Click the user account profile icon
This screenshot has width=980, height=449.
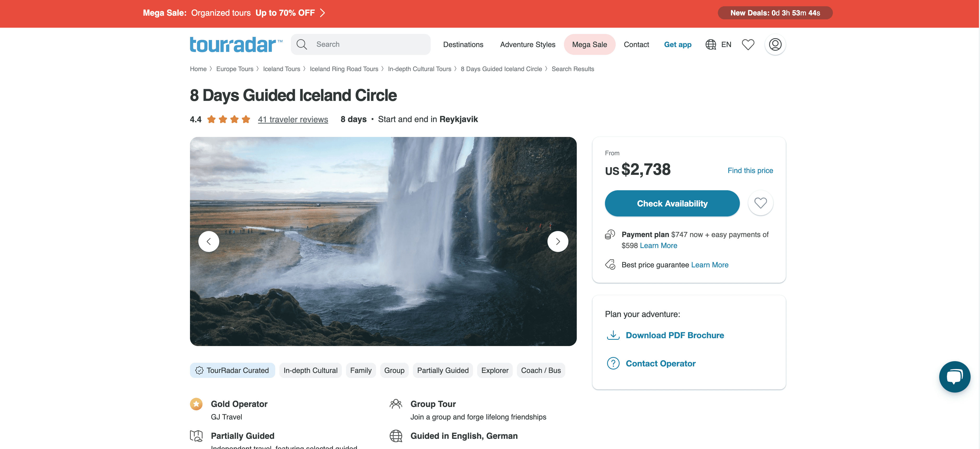click(775, 44)
